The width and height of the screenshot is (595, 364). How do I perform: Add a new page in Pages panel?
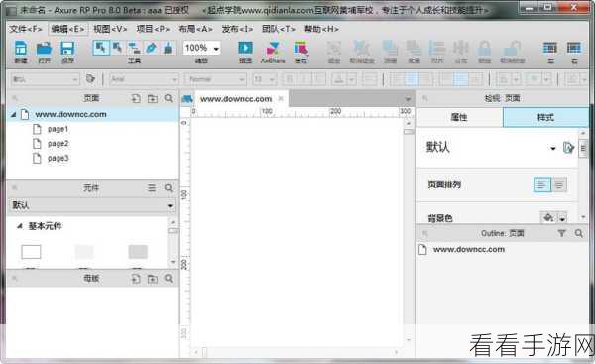136,98
